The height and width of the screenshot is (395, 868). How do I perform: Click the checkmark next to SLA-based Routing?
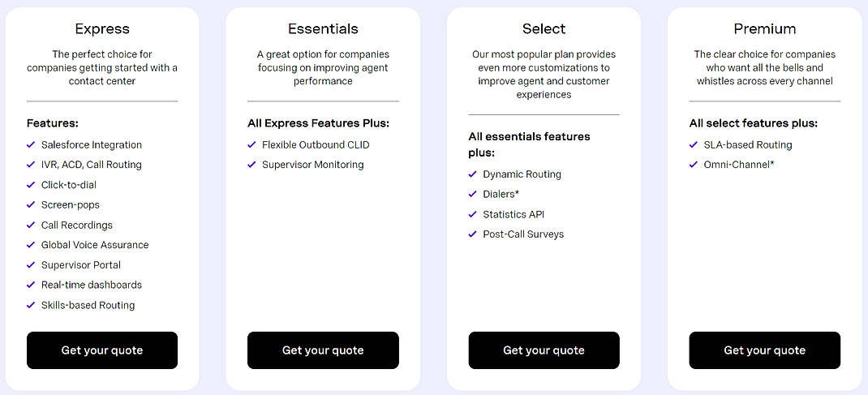(694, 145)
